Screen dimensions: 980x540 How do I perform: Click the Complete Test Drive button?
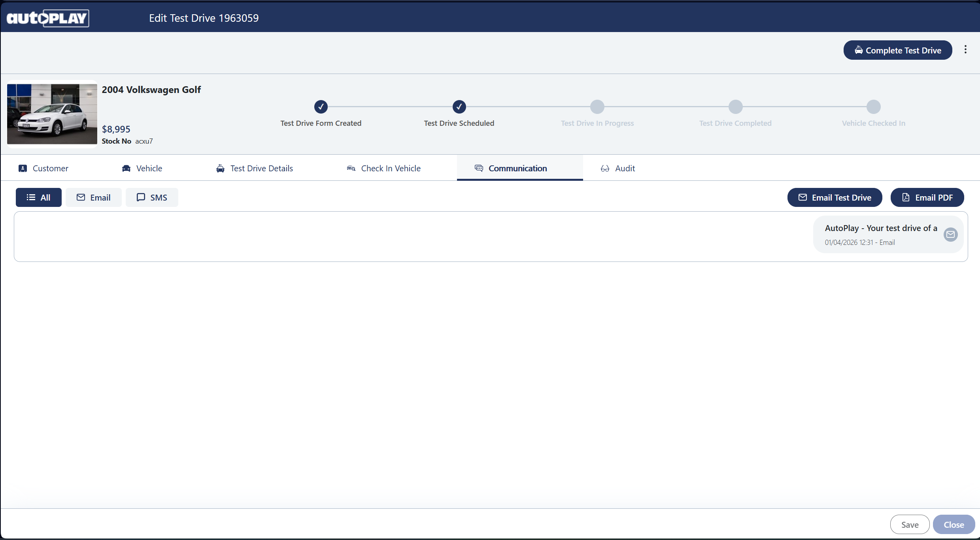897,50
